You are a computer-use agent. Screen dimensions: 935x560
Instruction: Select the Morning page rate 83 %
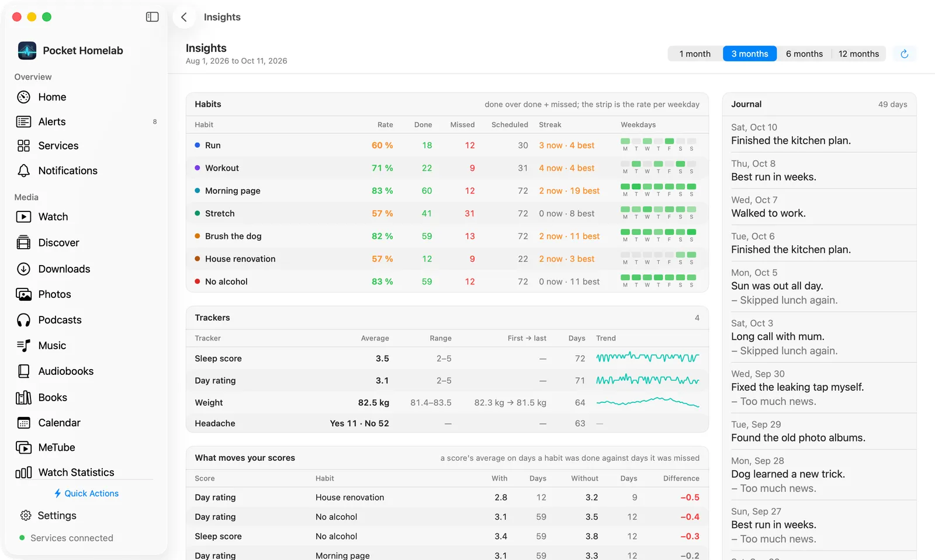pyautogui.click(x=382, y=191)
